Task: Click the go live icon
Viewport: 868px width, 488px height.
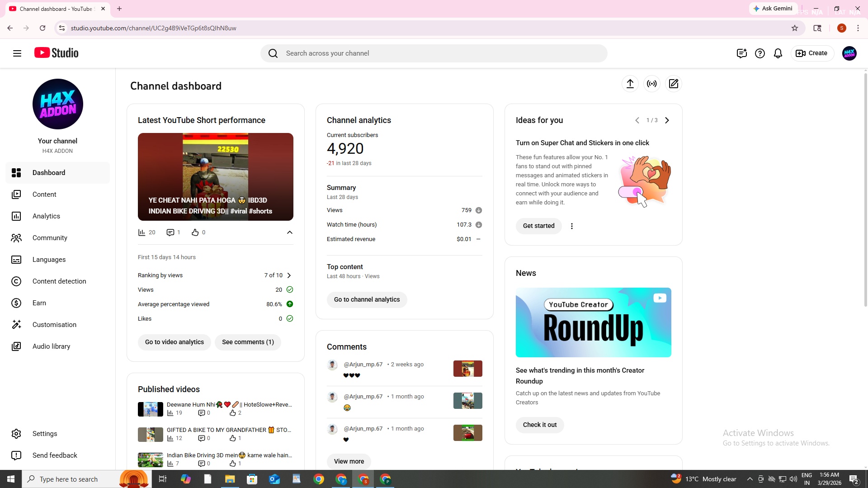Action: (652, 84)
